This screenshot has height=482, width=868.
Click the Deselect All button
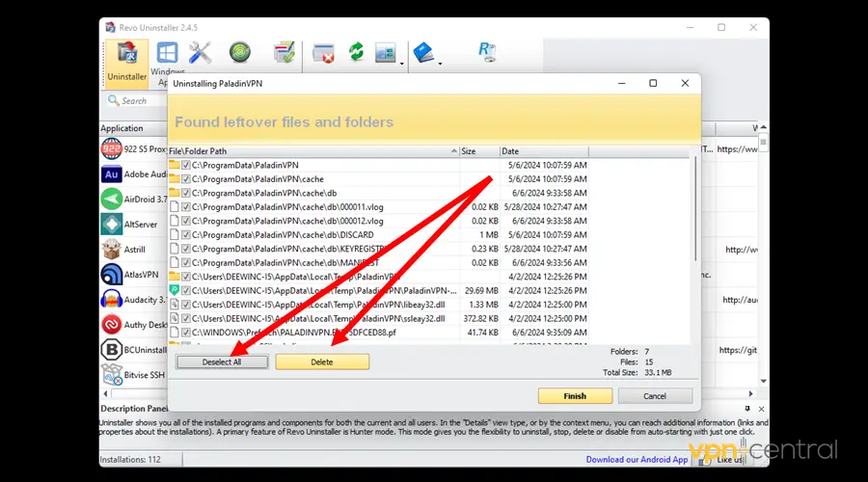pyautogui.click(x=222, y=361)
